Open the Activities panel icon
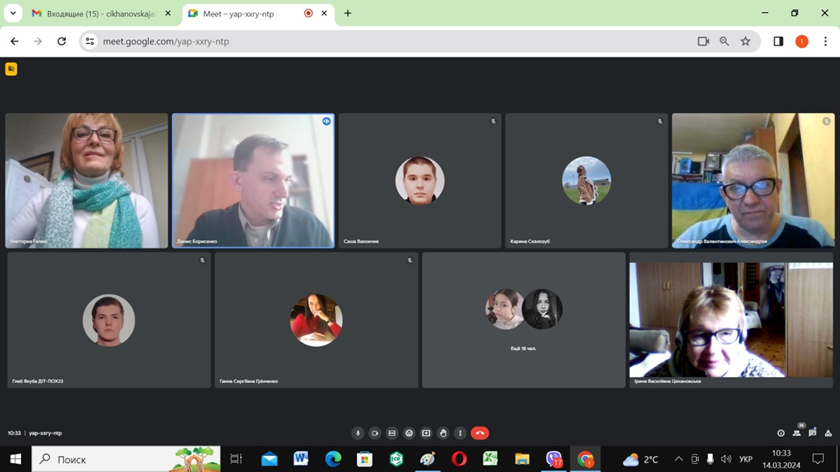This screenshot has width=840, height=472. pyautogui.click(x=828, y=433)
